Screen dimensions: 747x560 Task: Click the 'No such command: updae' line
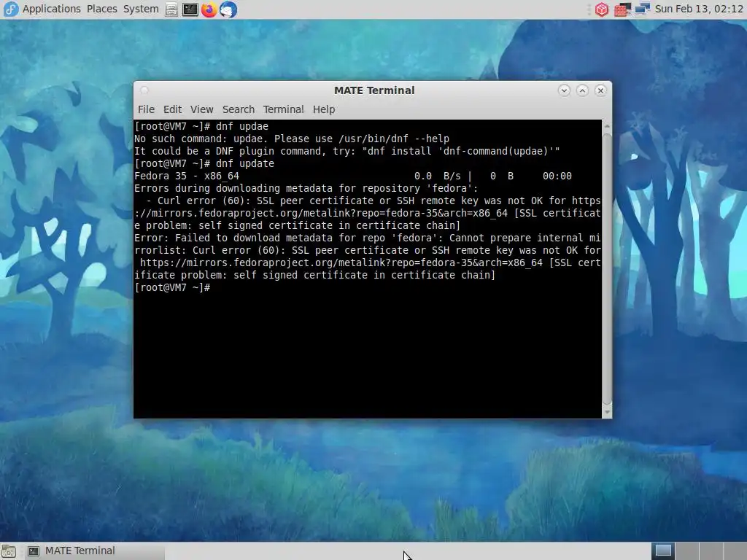click(292, 139)
